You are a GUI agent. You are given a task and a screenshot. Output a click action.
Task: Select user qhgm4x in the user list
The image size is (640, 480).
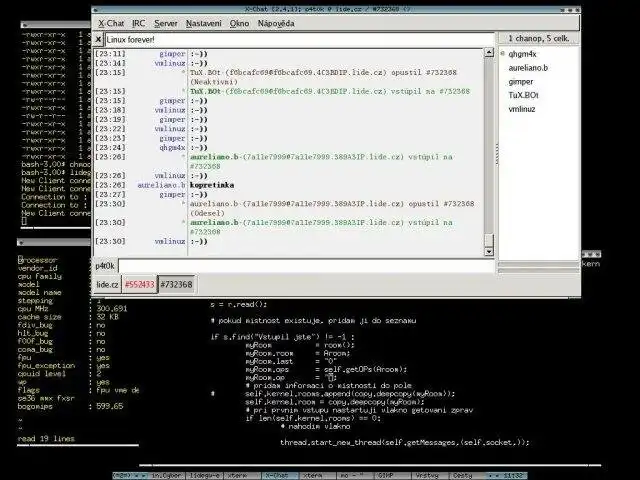point(522,54)
